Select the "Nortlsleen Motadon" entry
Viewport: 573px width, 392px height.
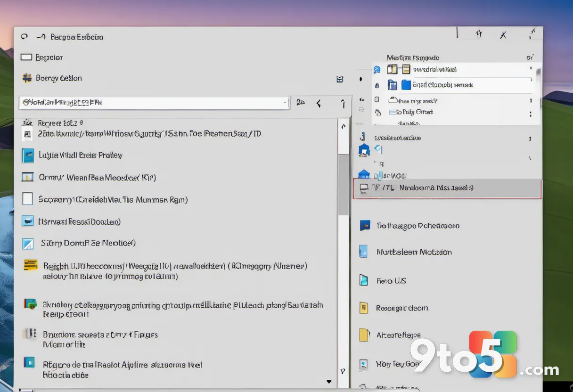(x=414, y=252)
